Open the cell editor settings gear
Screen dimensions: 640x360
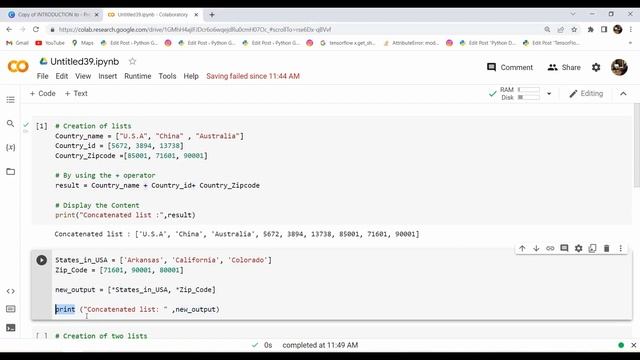click(x=578, y=248)
